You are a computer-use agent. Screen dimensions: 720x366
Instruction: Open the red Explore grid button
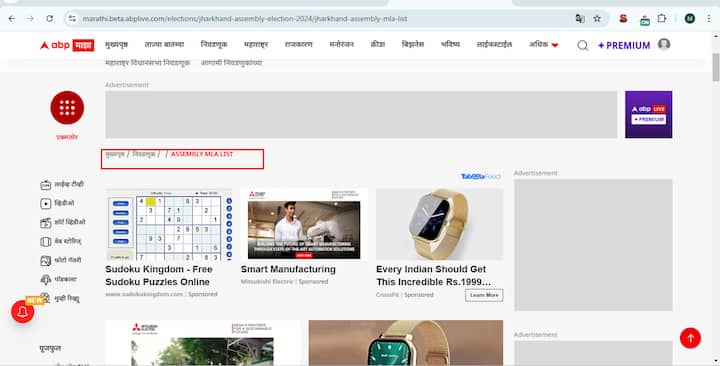click(67, 107)
